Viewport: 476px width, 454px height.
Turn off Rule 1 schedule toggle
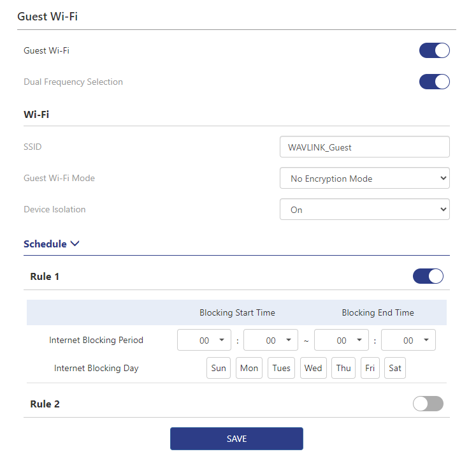[428, 276]
